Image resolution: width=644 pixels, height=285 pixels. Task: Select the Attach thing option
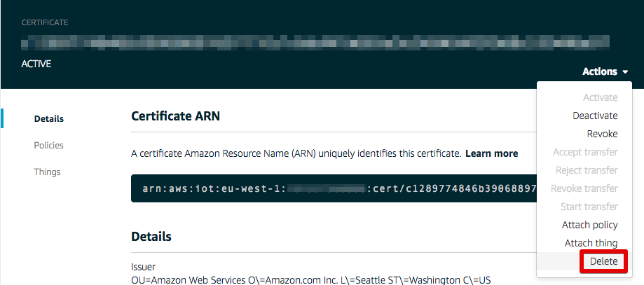tap(591, 243)
